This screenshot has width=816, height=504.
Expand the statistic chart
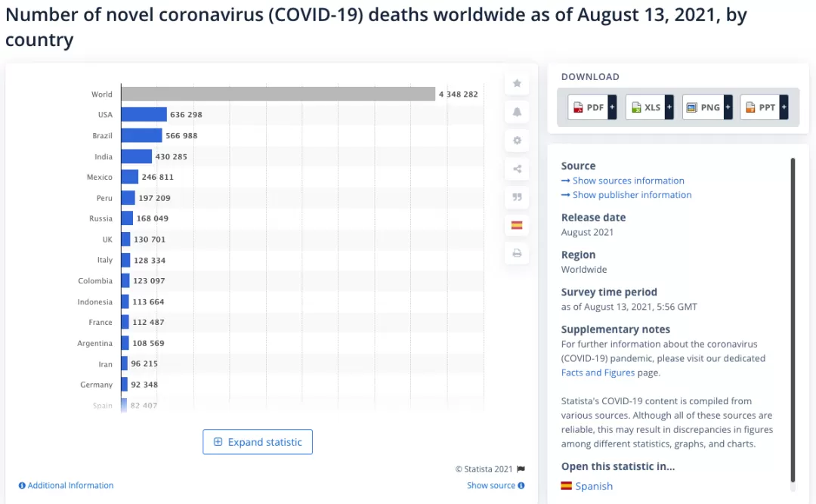click(258, 442)
